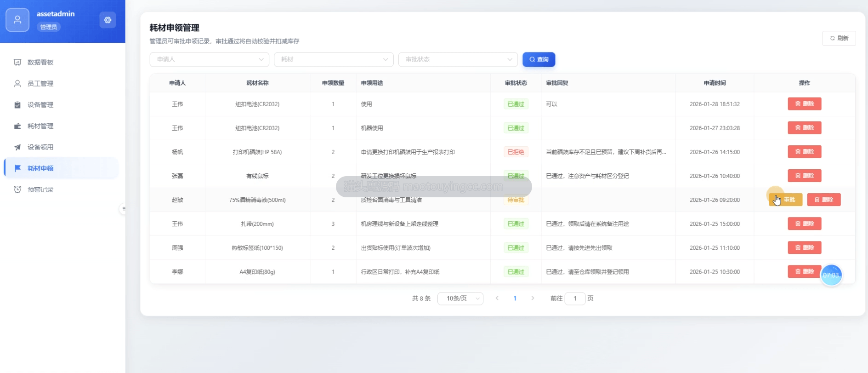Select page 1 in pagination
Screen dimensions: 868x373
515,298
